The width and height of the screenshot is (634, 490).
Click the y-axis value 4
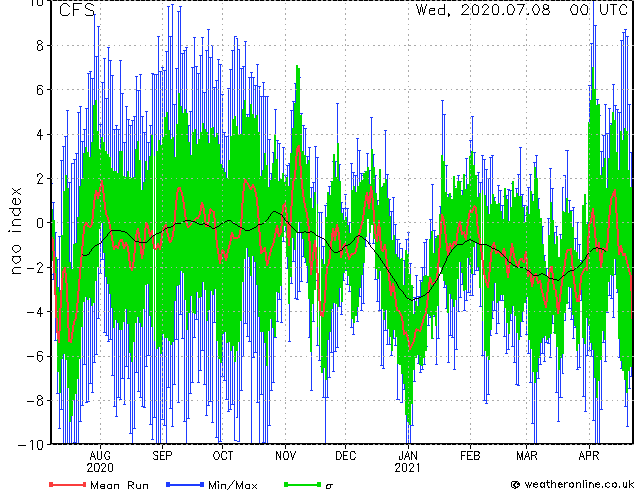(40, 134)
